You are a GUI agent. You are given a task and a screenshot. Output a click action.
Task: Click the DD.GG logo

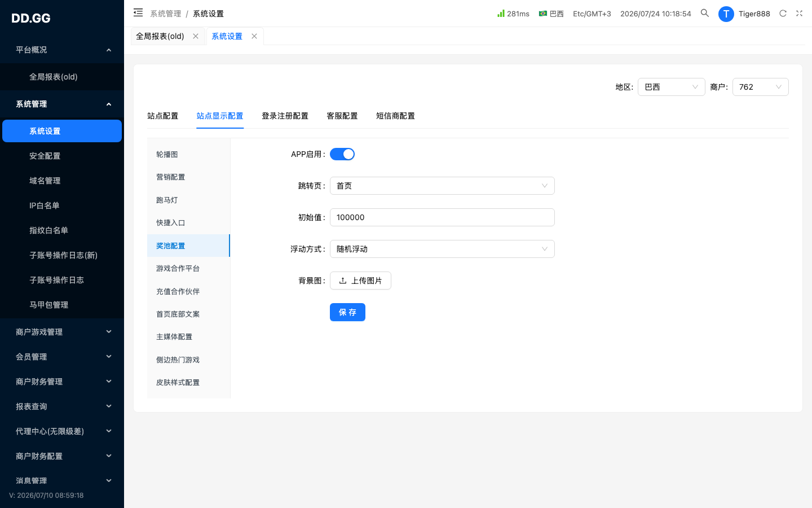point(31,18)
